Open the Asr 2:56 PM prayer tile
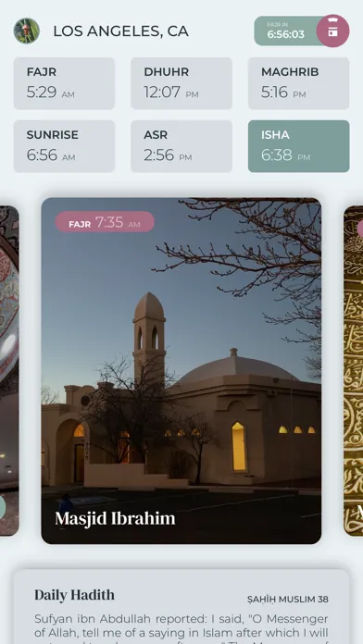Screen dimensions: 363x644 tap(181, 146)
